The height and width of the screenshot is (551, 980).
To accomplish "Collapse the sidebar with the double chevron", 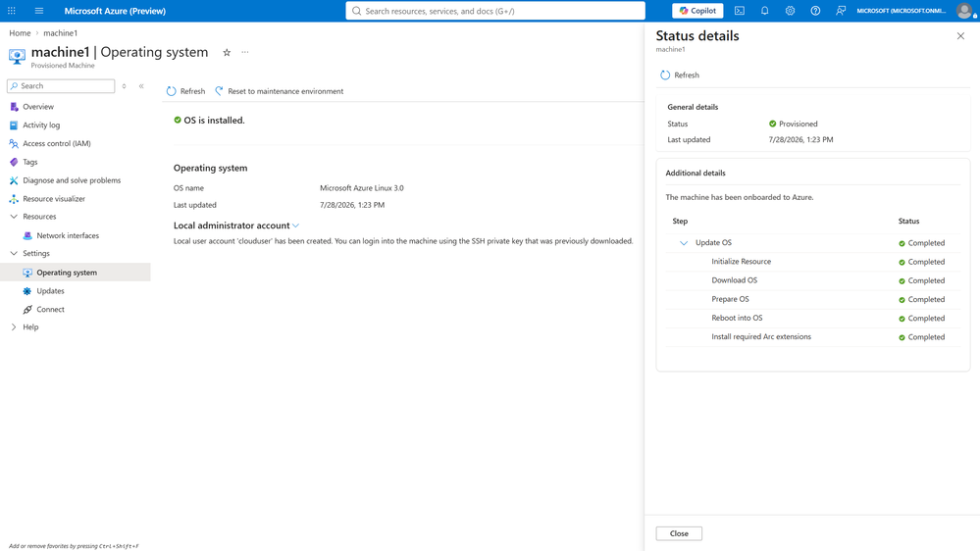I will coord(141,86).
